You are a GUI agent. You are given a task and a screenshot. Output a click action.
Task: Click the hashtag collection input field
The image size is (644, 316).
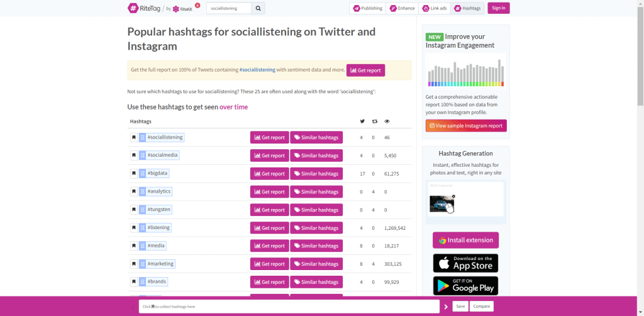pos(289,307)
